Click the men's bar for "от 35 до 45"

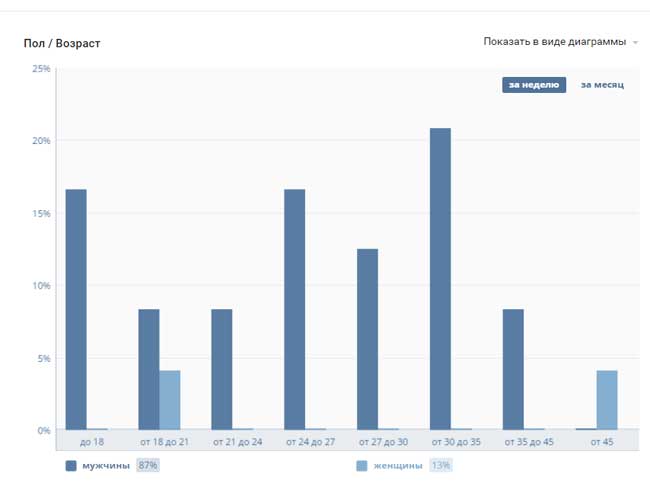click(513, 370)
